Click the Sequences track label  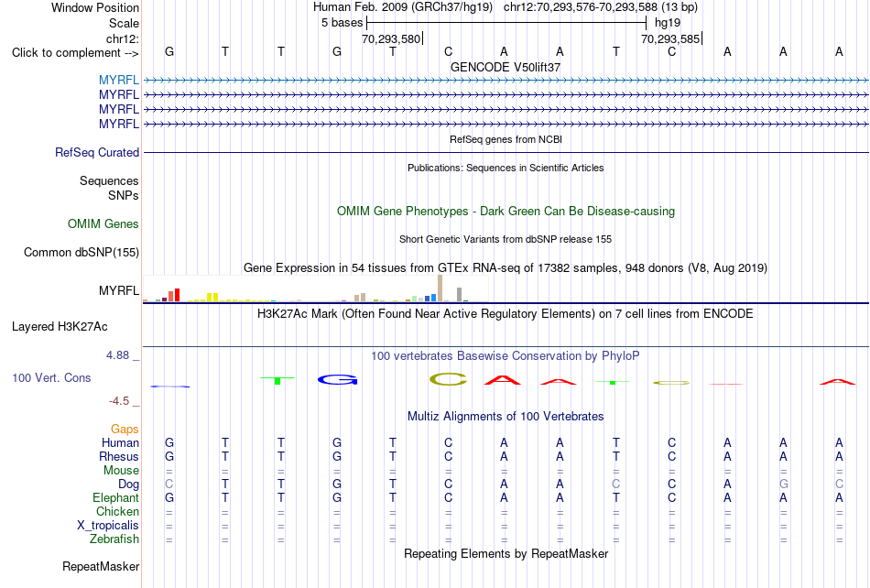click(x=109, y=180)
